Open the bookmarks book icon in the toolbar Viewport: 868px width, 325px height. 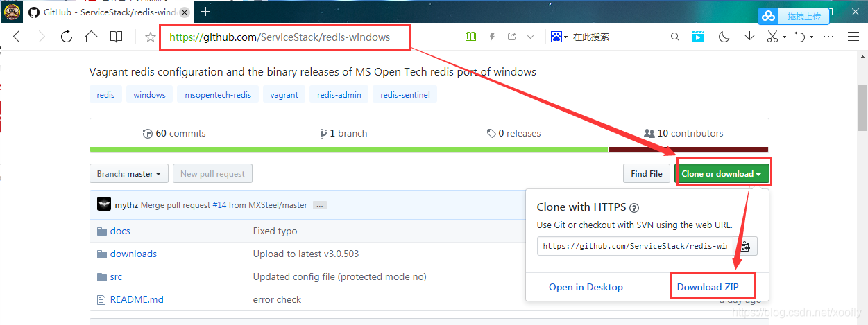coord(117,37)
